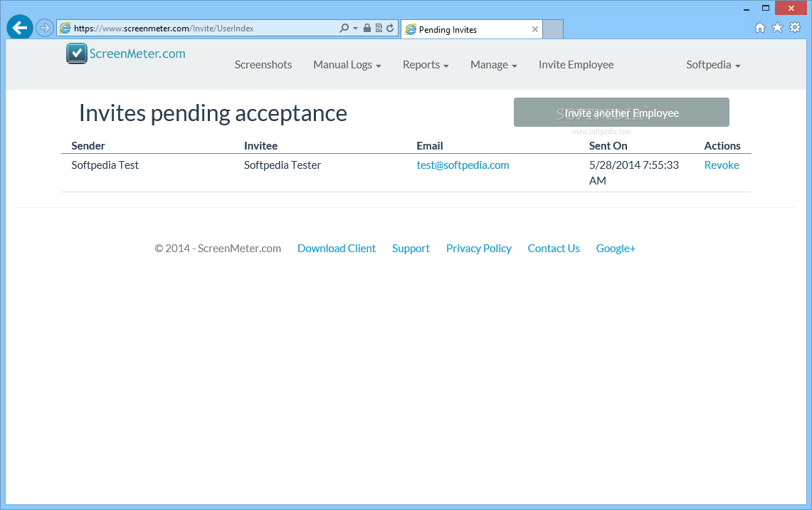
Task: Expand the Manual Logs dropdown menu
Action: [347, 65]
